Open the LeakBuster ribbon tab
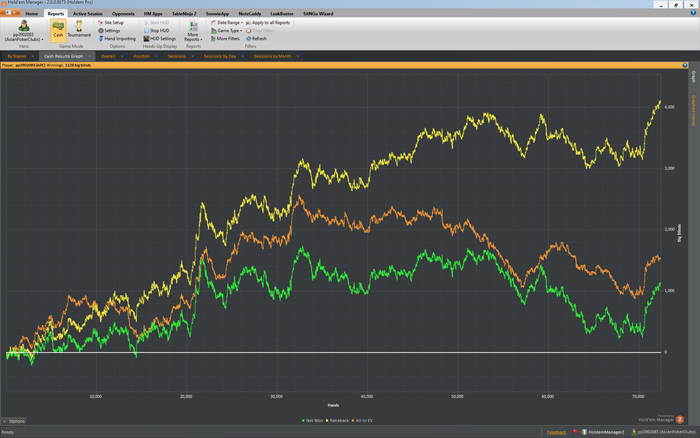Image resolution: width=700 pixels, height=438 pixels. point(282,14)
